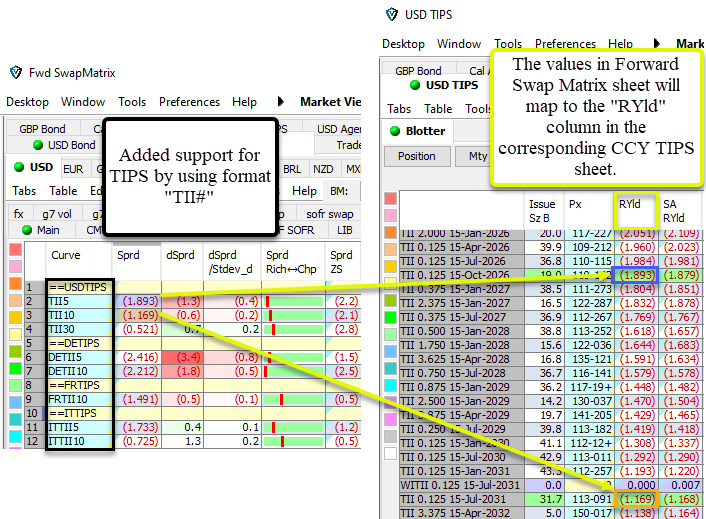This screenshot has width=706, height=519.
Task: Open the sofr swap tab
Action: point(330,214)
